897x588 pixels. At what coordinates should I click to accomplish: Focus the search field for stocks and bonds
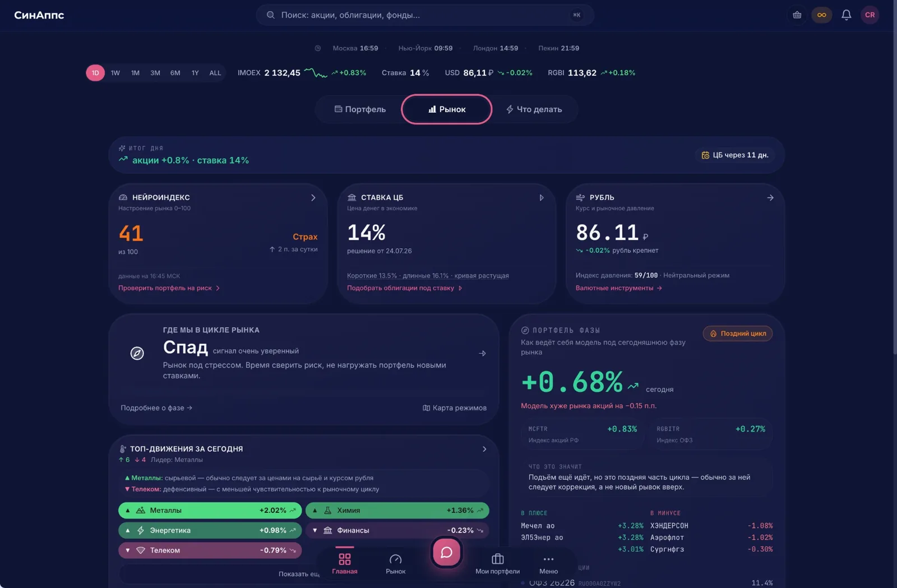click(x=425, y=15)
